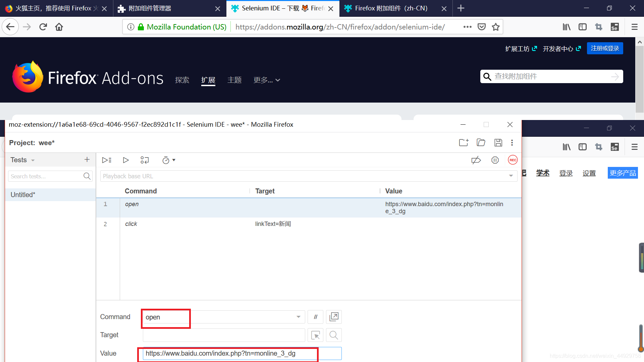This screenshot has width=644, height=362.
Task: Open Selenium IDE extension toolbar icon
Action: pos(614,27)
